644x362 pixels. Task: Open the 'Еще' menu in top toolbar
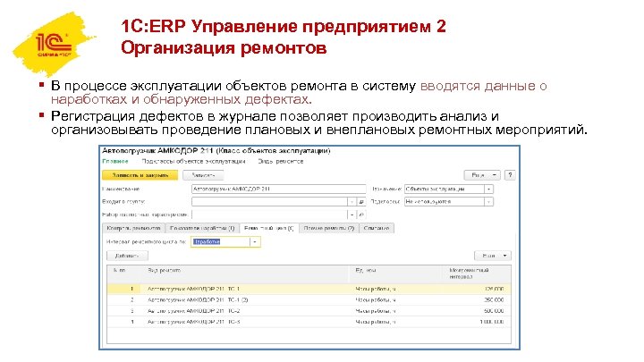482,175
